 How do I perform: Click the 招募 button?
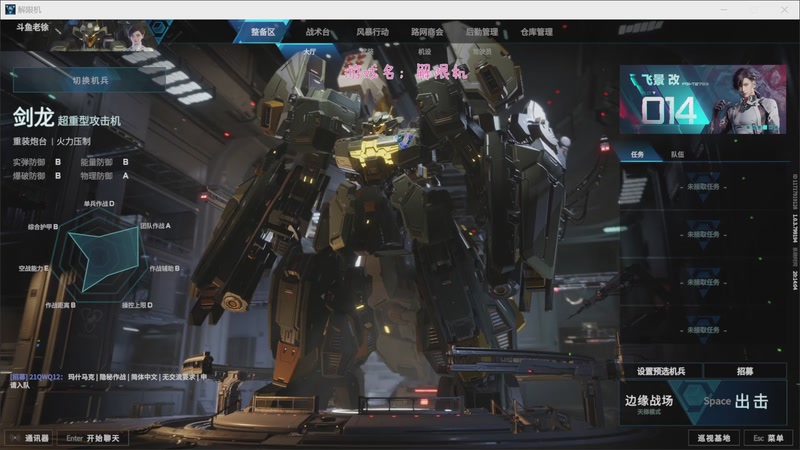[745, 371]
